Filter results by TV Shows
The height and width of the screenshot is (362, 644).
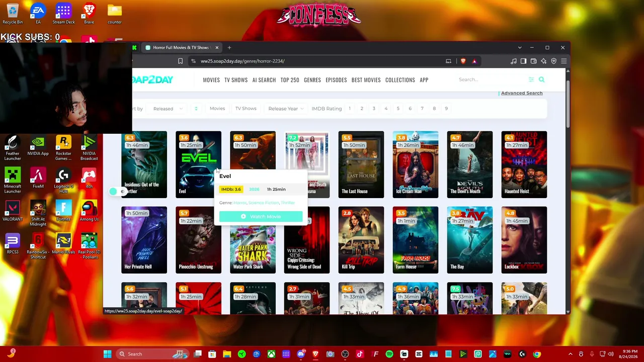pos(246,109)
